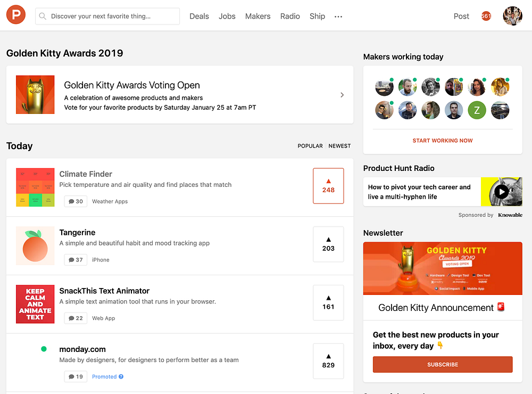Open the 561 notifications badge
Image resolution: width=532 pixels, height=394 pixels.
486,16
